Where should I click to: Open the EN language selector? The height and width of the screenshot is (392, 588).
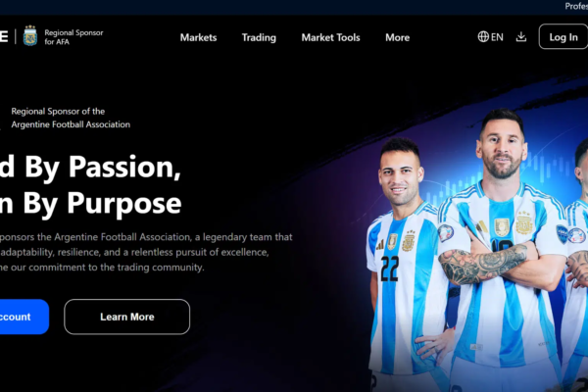(491, 37)
